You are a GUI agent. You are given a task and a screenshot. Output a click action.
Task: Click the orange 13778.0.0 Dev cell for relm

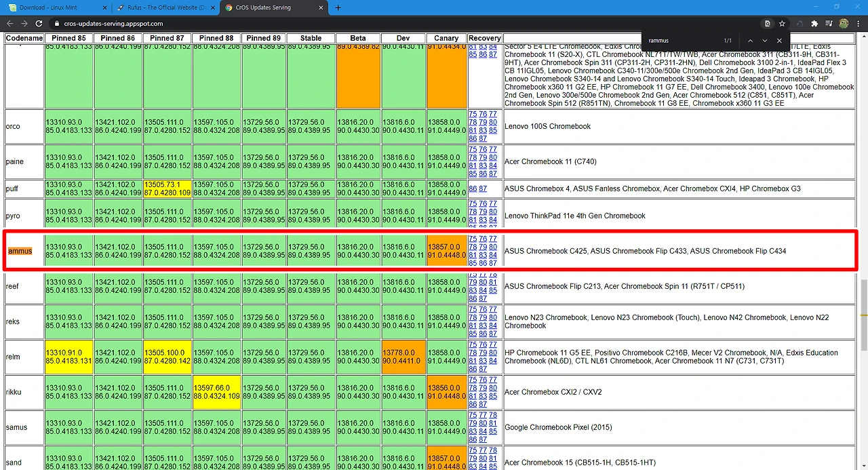click(x=403, y=357)
